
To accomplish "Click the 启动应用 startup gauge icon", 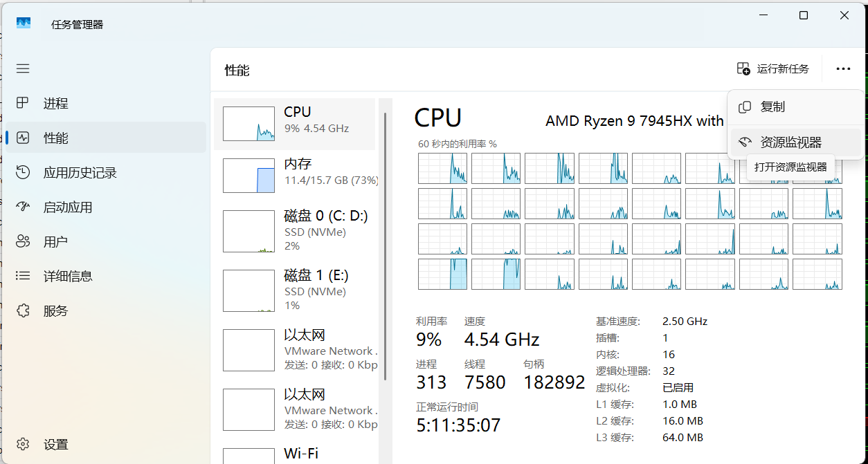I will coord(23,207).
